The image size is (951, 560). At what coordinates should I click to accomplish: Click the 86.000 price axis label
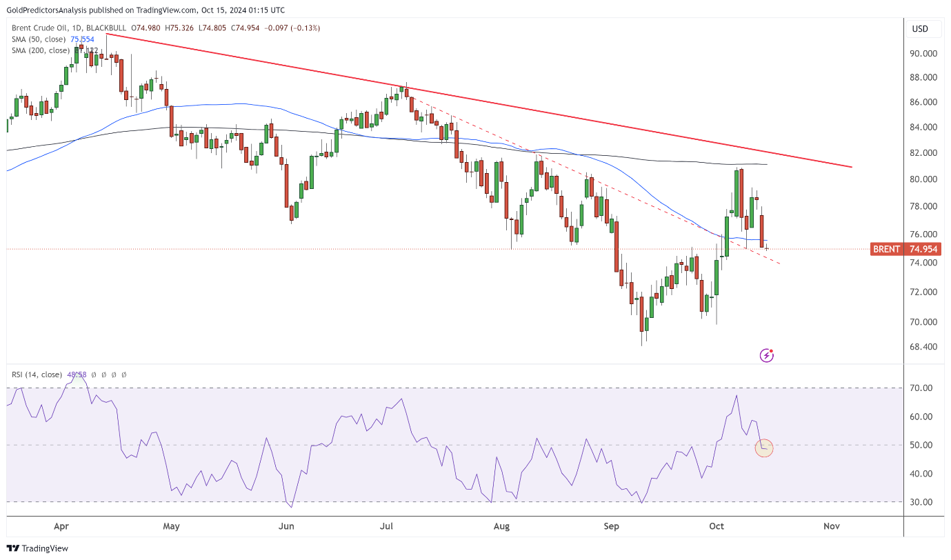(x=923, y=102)
